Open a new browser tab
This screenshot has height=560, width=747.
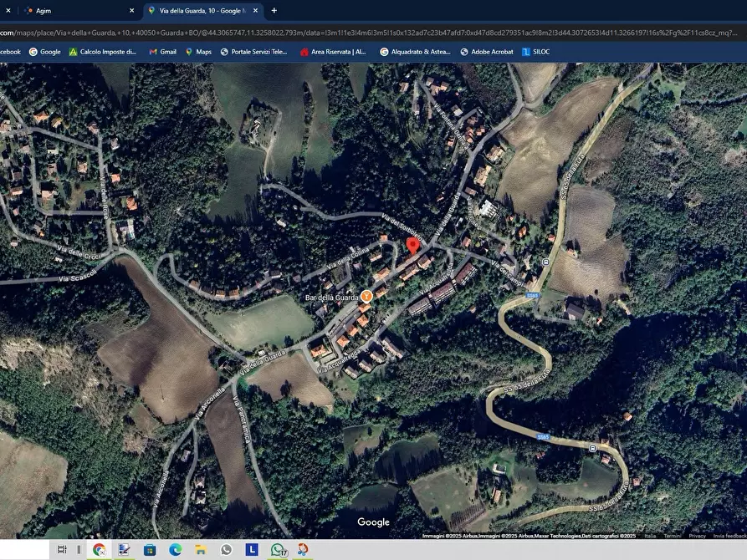pos(274,11)
